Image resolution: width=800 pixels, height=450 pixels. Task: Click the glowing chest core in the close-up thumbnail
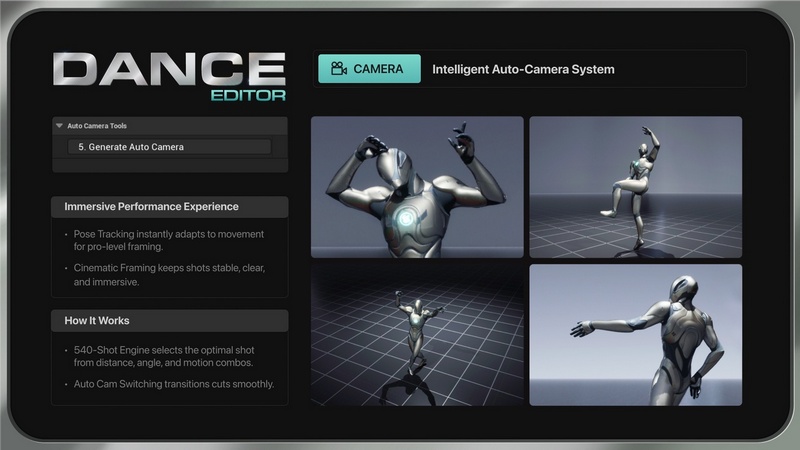point(407,218)
